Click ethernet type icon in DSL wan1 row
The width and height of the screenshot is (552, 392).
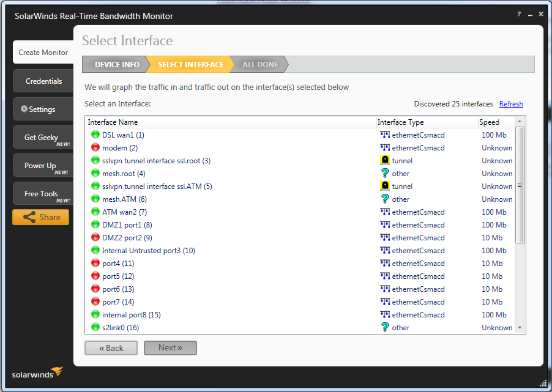[x=385, y=135]
